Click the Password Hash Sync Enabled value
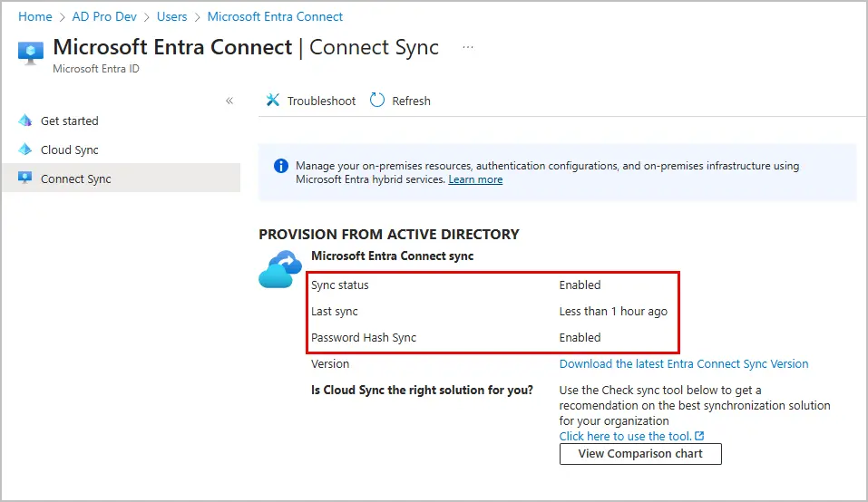 580,337
